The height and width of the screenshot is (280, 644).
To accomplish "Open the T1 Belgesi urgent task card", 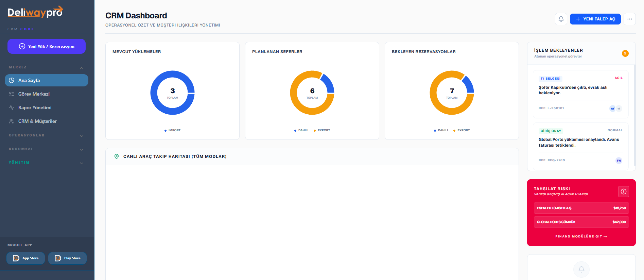I will [x=581, y=94].
